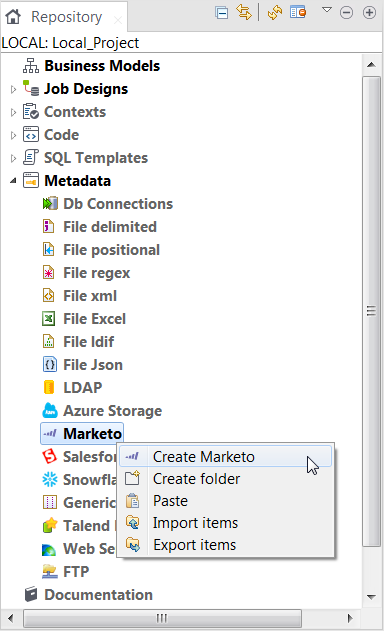The height and width of the screenshot is (631, 384).
Task: Click the scroll up arrow
Action: coord(371,64)
